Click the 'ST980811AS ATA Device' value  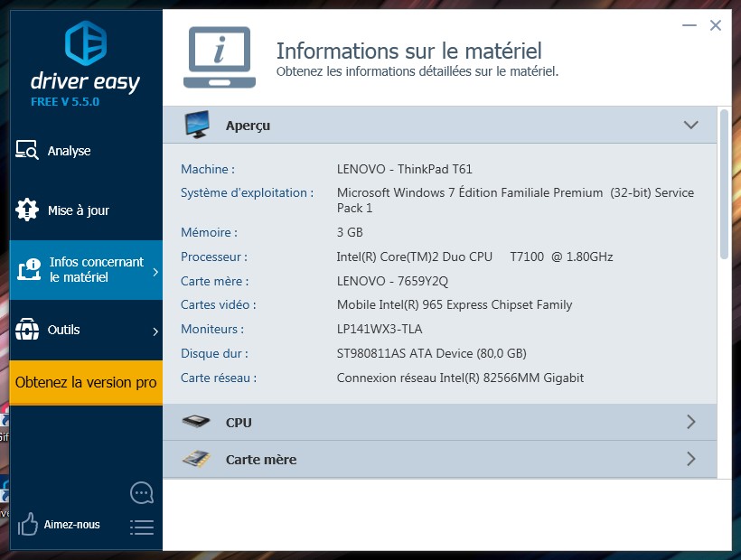[431, 354]
